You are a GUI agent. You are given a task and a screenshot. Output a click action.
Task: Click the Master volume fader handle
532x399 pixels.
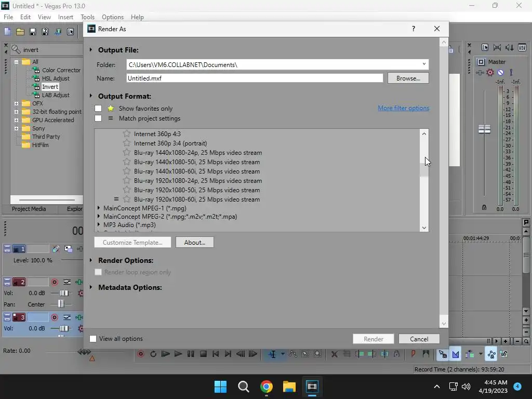484,129
